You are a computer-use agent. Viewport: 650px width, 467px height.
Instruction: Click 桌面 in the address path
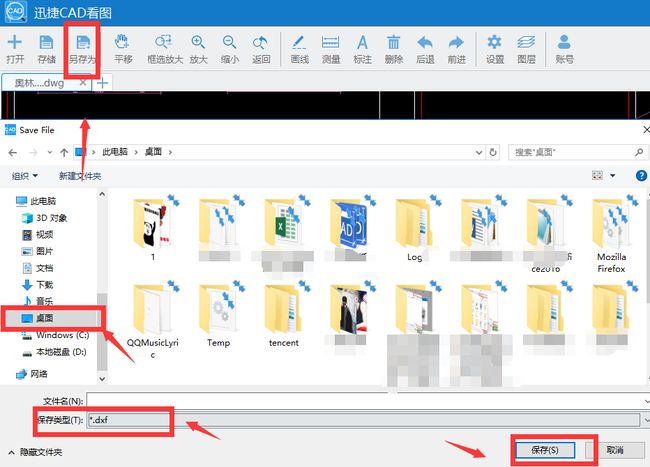point(153,152)
